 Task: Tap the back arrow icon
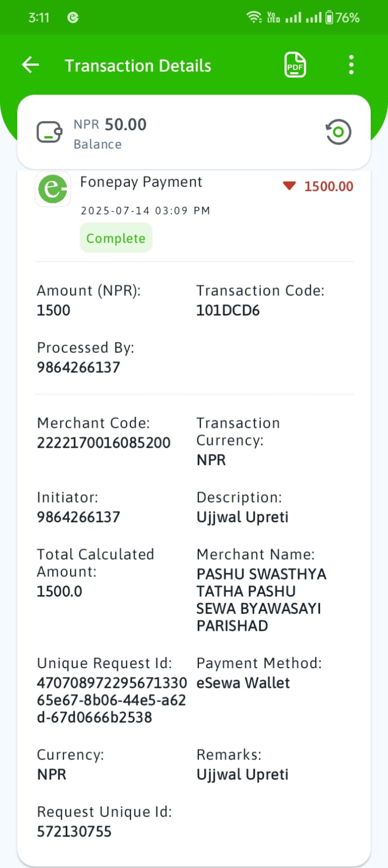pyautogui.click(x=30, y=65)
